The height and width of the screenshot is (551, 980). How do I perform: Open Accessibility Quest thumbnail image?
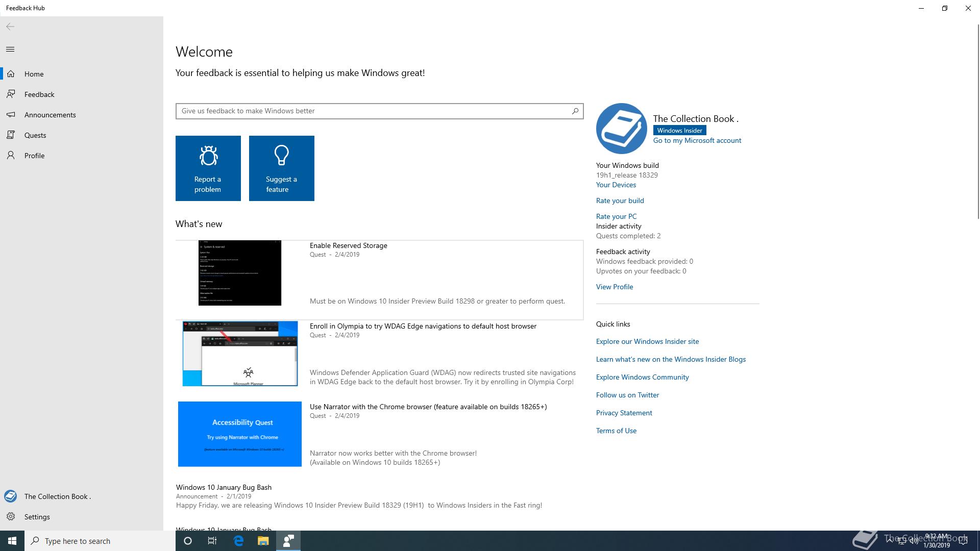240,434
